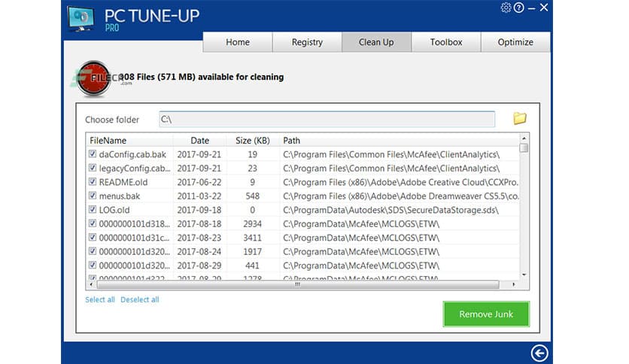Click horizontal scrollbar left arrow

(x=92, y=284)
